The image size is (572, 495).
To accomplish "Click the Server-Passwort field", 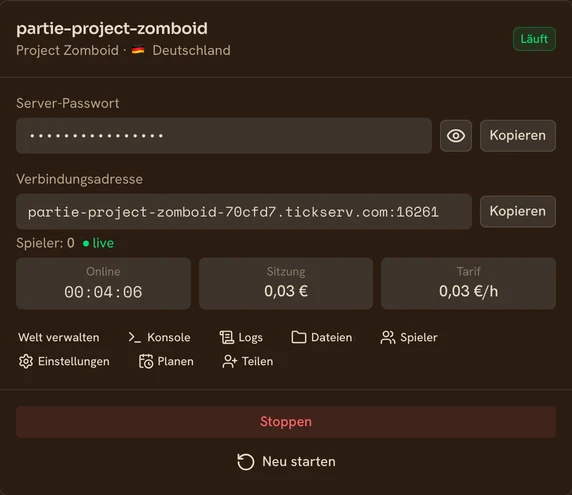I will [224, 136].
